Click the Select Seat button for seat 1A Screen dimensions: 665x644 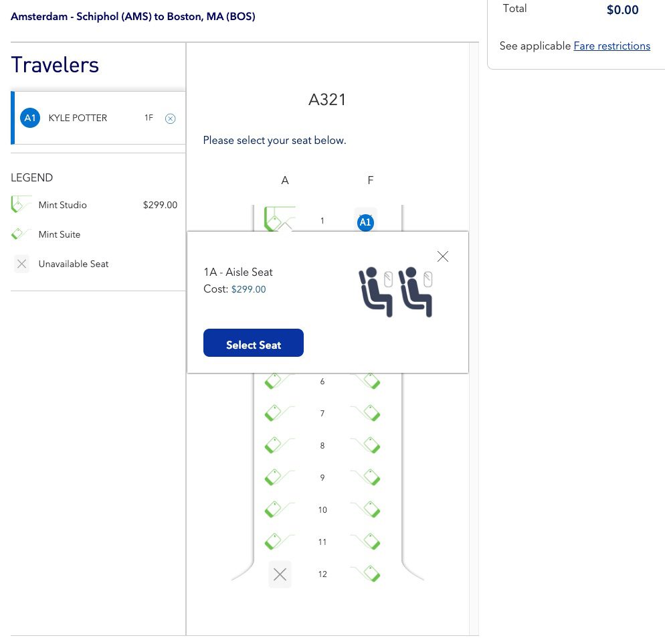(x=254, y=343)
